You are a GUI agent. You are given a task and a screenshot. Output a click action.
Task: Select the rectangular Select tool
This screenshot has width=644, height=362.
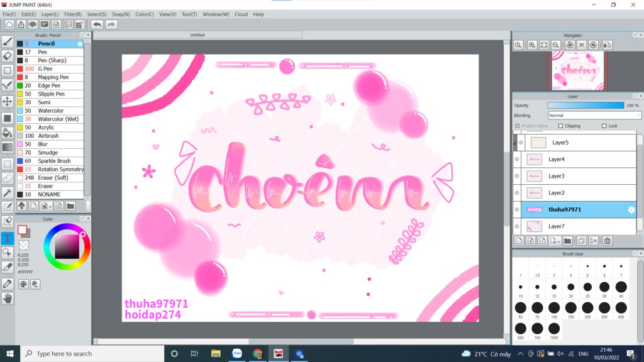point(8,164)
